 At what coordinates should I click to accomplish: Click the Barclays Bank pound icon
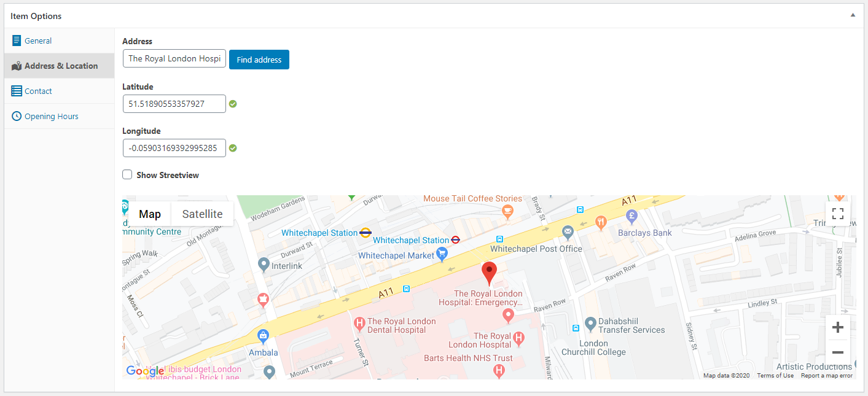coord(631,216)
